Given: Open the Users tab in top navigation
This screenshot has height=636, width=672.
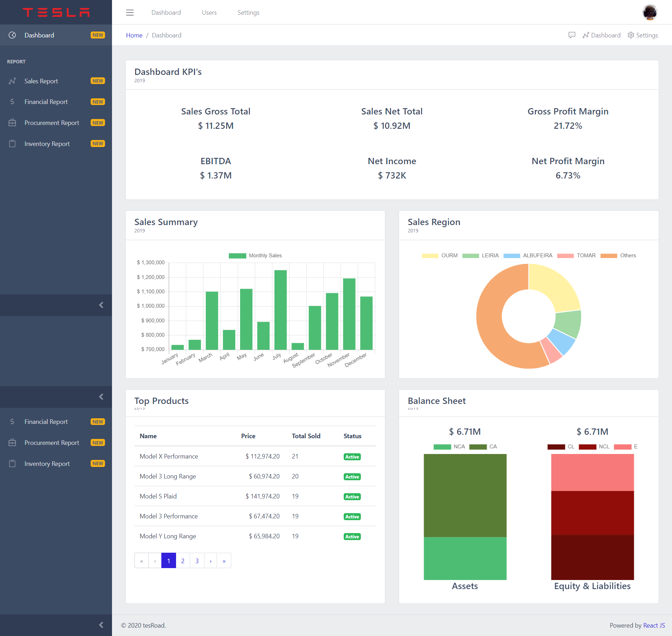Looking at the screenshot, I should point(209,13).
